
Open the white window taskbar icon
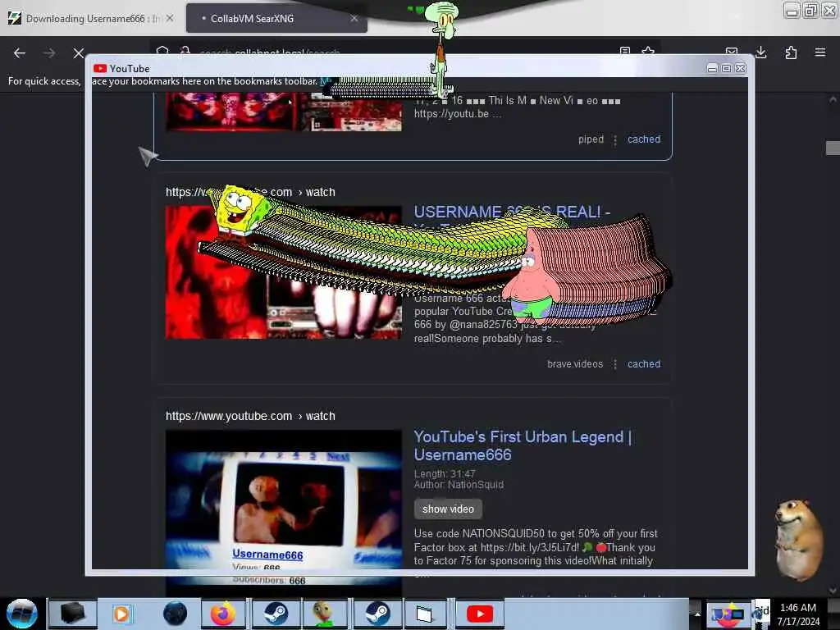(424, 614)
